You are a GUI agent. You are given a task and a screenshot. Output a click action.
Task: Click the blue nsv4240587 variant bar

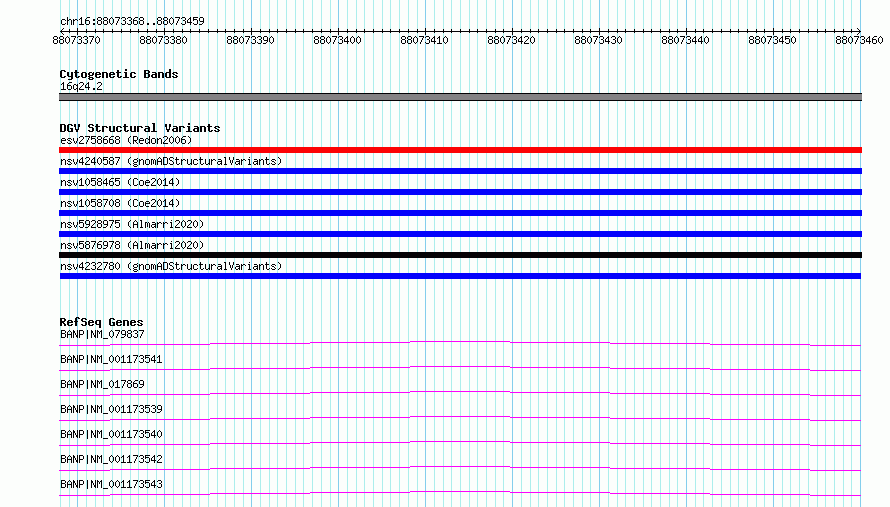click(x=460, y=171)
